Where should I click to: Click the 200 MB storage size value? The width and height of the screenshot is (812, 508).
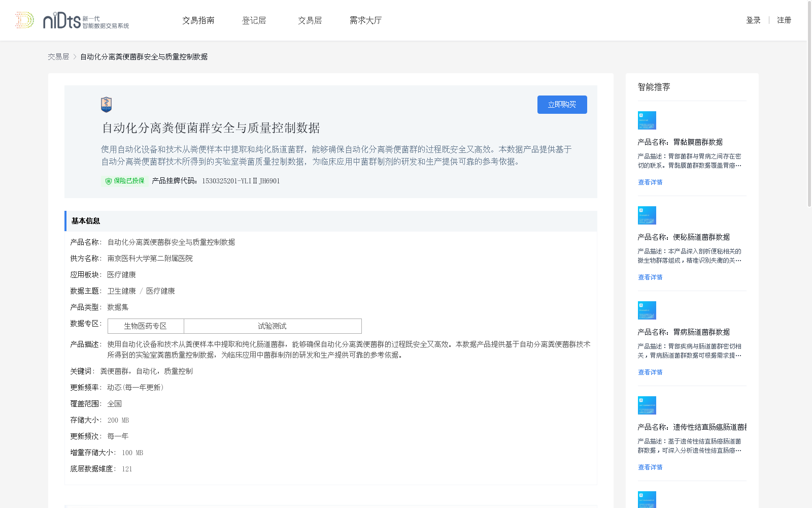coord(118,420)
